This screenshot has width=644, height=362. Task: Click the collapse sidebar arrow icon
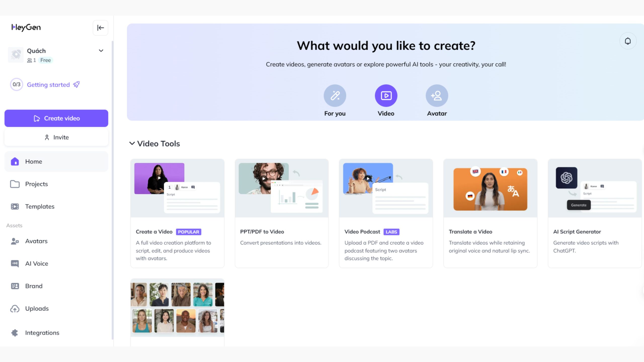pyautogui.click(x=100, y=27)
